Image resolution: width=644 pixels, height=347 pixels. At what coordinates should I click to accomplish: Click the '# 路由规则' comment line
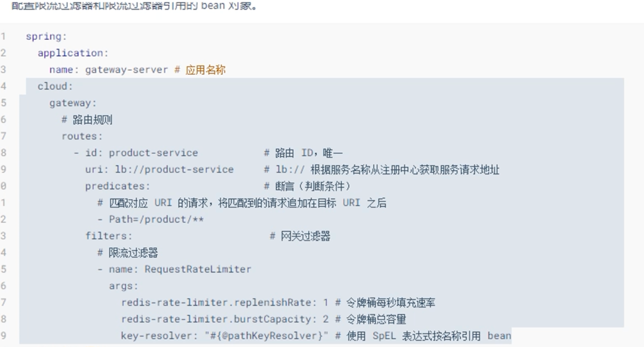click(87, 120)
